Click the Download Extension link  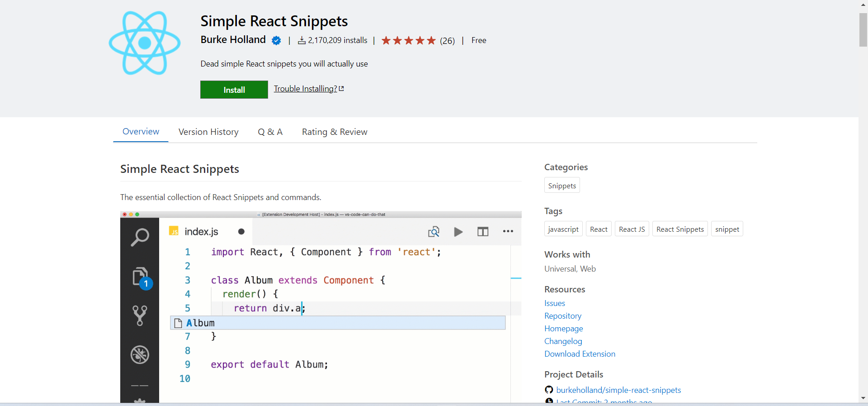[x=580, y=354]
